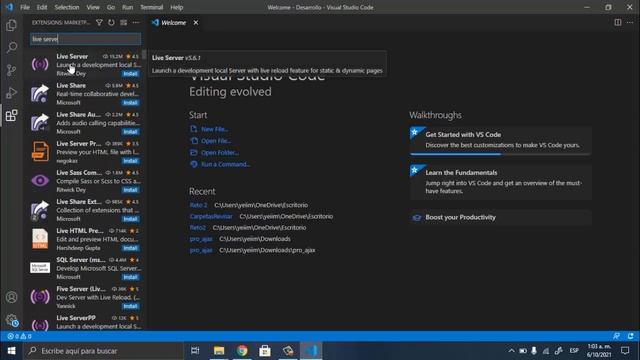Refresh the extensions list
The image size is (640, 360).
(111, 22)
